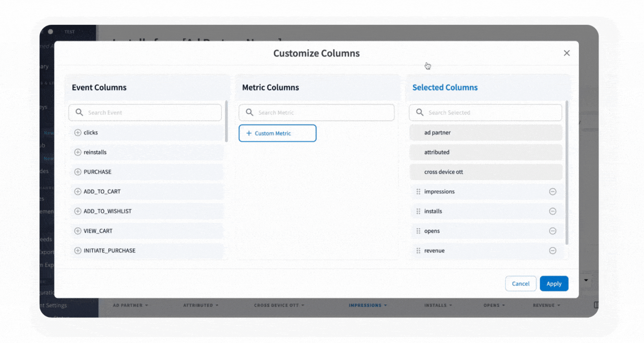
Task: Apply the column customization
Action: [x=554, y=283]
